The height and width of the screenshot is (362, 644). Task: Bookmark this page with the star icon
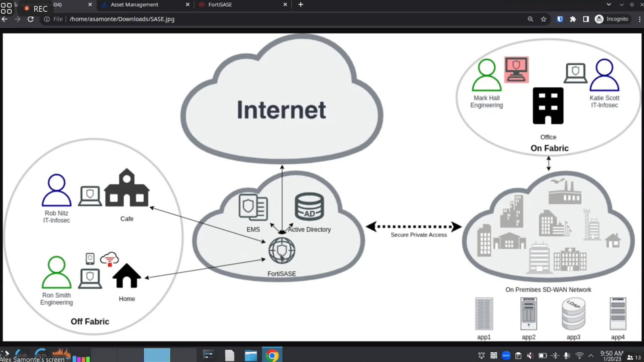pyautogui.click(x=543, y=19)
